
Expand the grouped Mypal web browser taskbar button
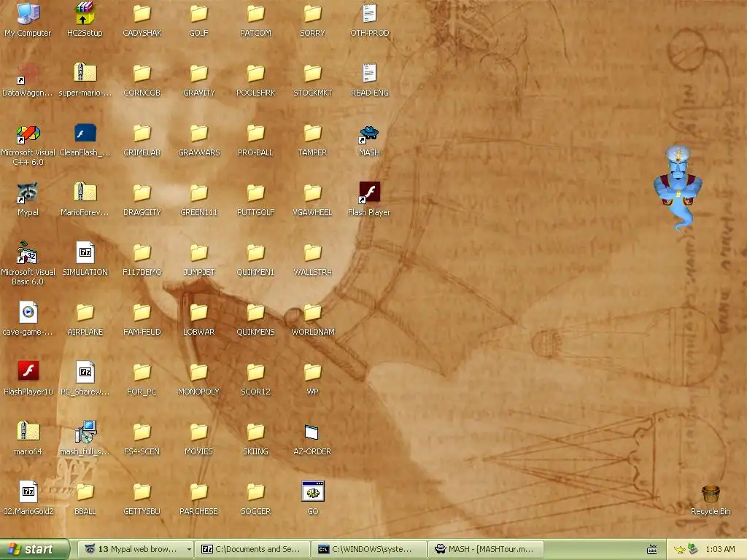coord(136,549)
